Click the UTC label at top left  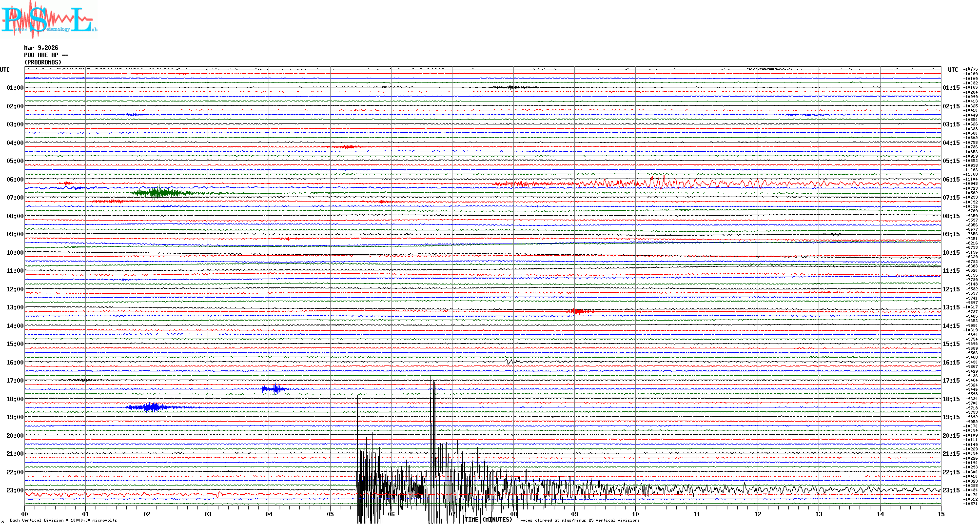coord(5,70)
